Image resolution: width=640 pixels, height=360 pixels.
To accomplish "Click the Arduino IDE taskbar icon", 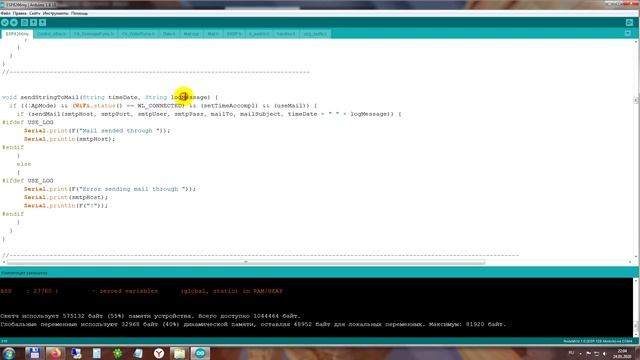I will [200, 353].
